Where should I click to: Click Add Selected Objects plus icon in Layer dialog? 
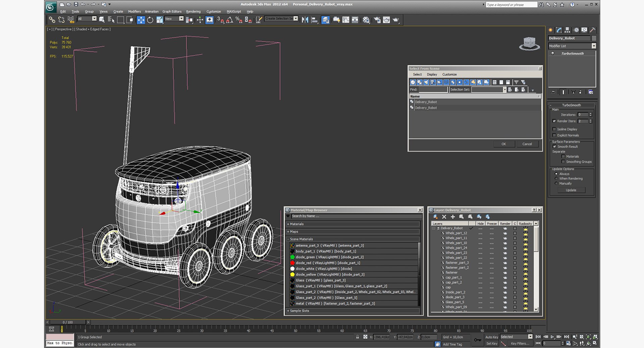click(453, 217)
